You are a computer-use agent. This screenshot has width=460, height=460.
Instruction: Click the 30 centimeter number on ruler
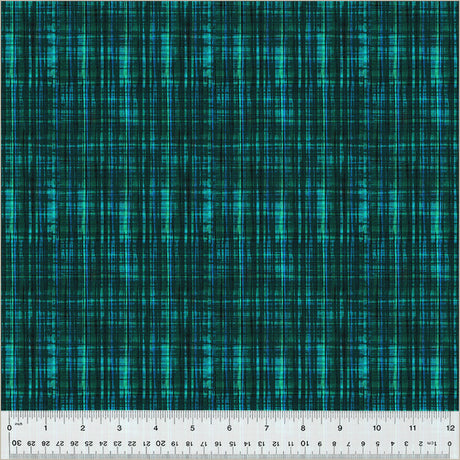[16, 443]
